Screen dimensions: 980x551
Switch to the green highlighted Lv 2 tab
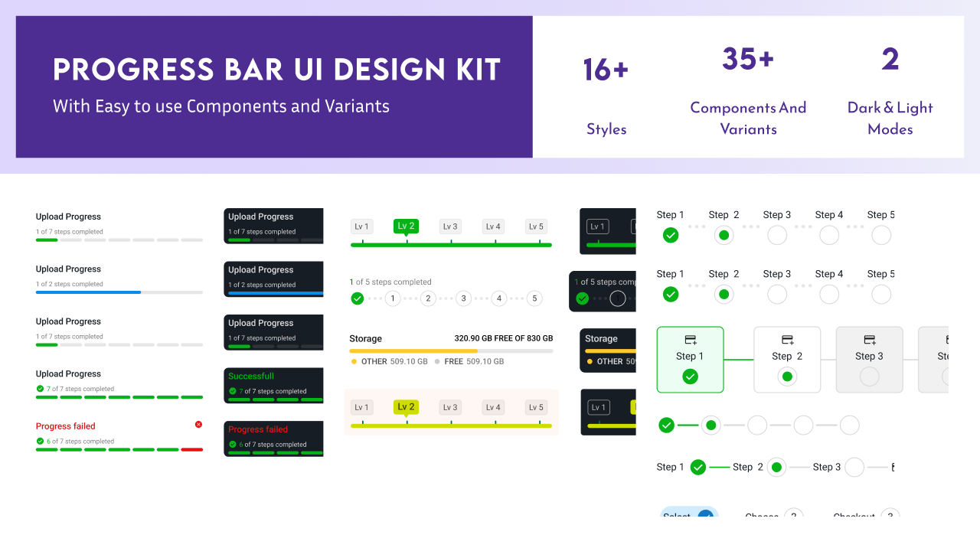[x=406, y=226]
